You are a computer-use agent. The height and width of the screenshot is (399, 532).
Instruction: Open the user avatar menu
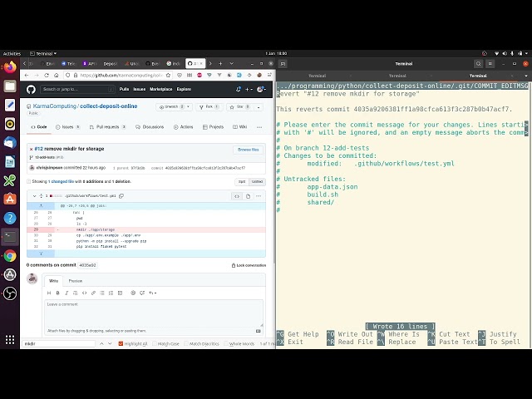click(x=261, y=89)
